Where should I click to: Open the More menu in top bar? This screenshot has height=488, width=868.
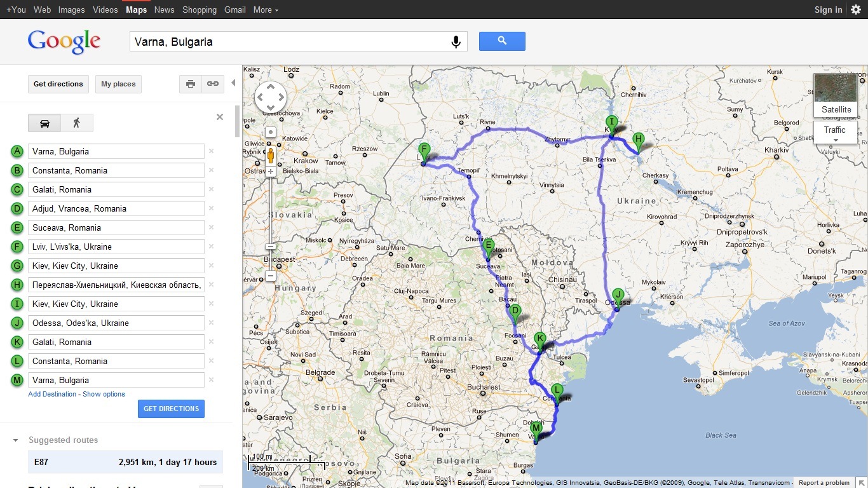coord(266,10)
